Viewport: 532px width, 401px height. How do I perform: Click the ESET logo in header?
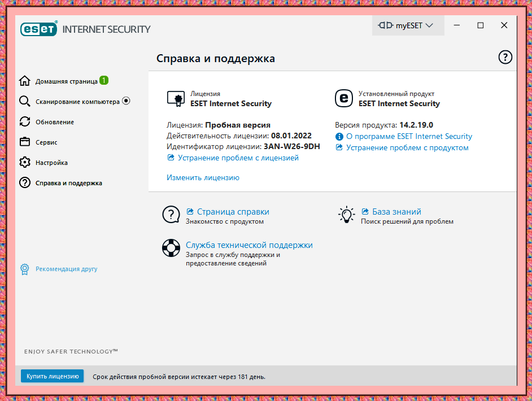[x=38, y=29]
